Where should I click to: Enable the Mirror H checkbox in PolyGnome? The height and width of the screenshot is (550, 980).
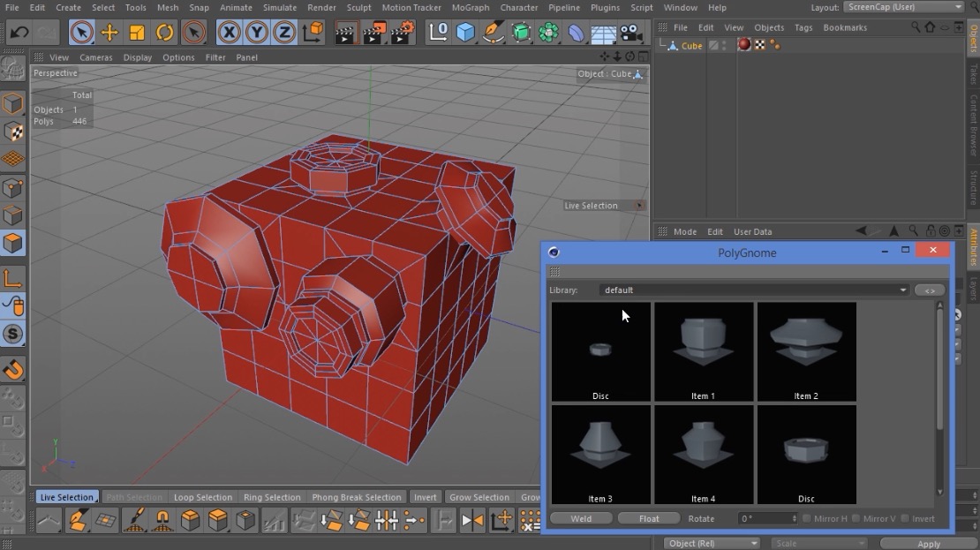point(806,519)
